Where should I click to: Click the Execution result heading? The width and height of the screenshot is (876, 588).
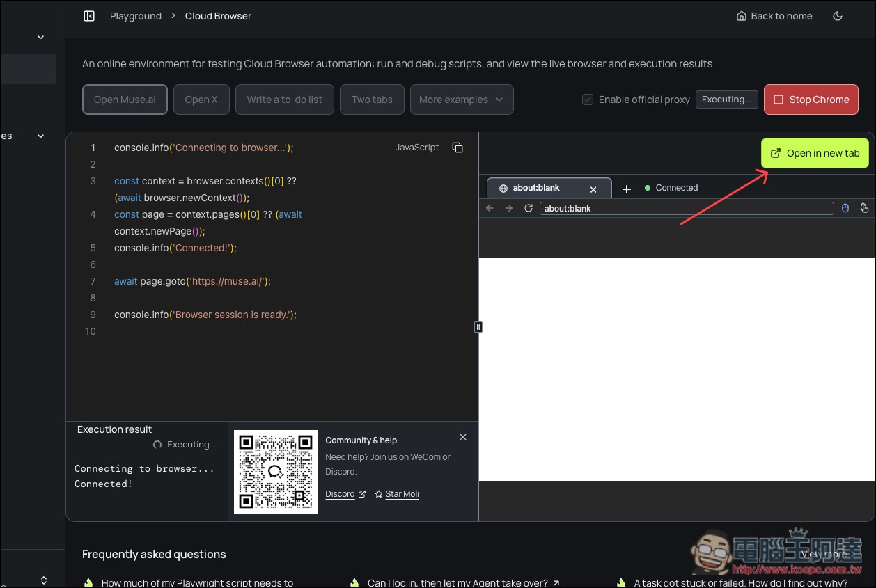point(114,429)
